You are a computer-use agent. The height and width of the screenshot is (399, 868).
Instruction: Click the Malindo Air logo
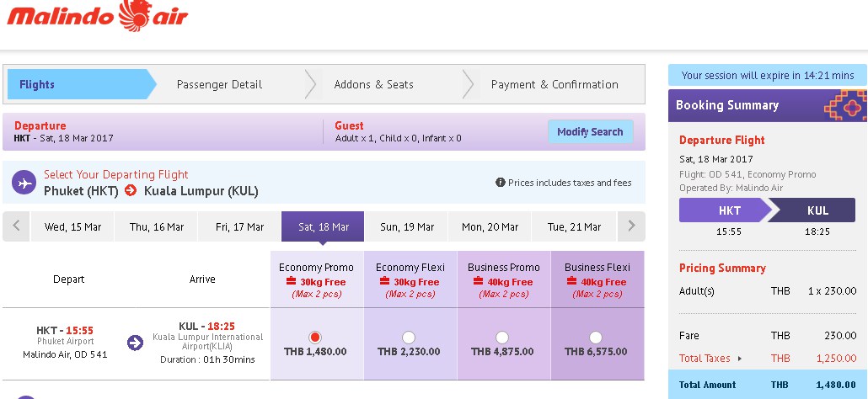point(98,16)
